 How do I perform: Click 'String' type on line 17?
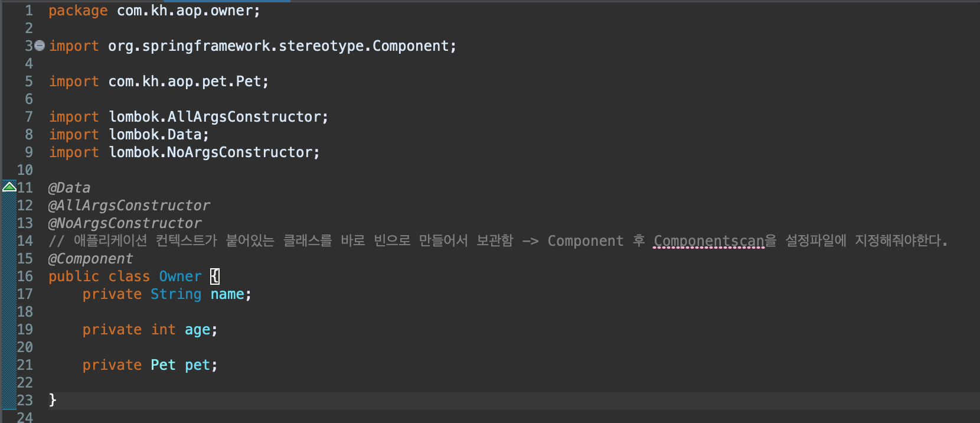[176, 294]
